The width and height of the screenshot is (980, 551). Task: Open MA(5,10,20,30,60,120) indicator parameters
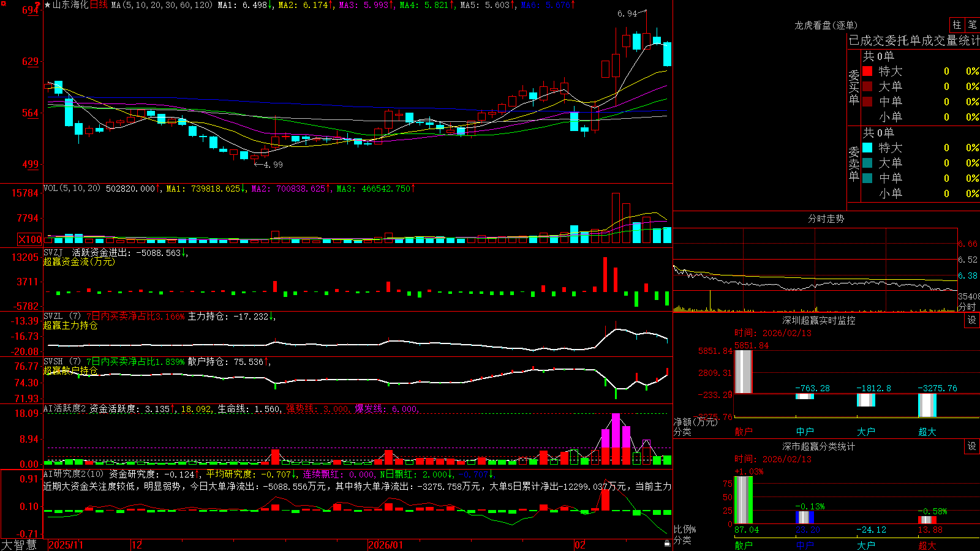162,5
